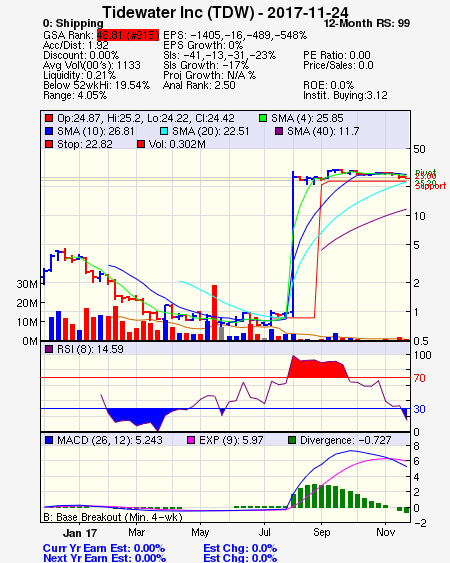Click the red Stop legend swatch

(x=49, y=144)
